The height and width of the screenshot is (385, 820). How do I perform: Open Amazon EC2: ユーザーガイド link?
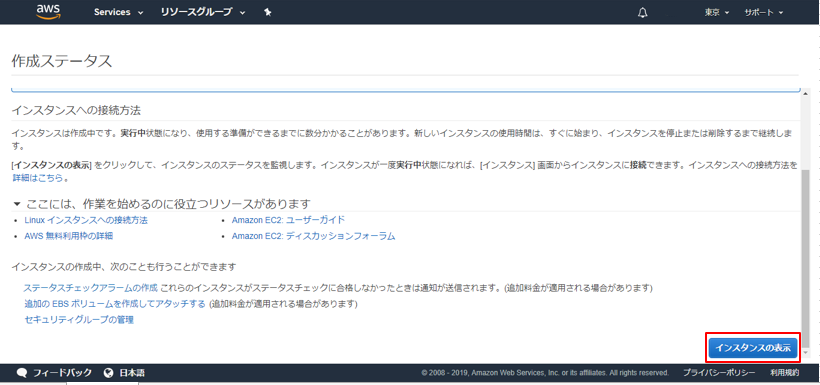click(288, 220)
